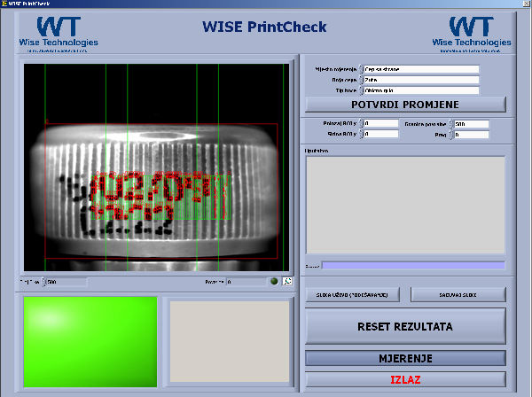This screenshot has width=532, height=397.
Task: Click the WISE PrintCheck title text
Action: [x=264, y=27]
